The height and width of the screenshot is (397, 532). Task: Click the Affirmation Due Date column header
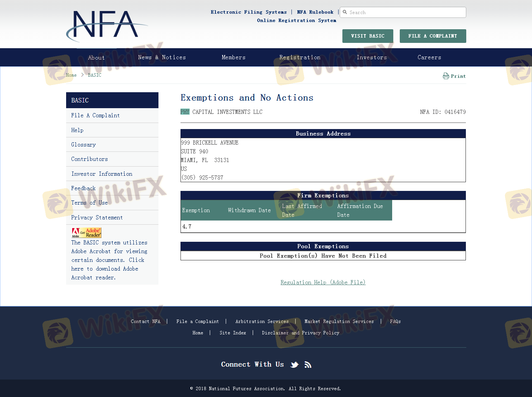coord(360,210)
